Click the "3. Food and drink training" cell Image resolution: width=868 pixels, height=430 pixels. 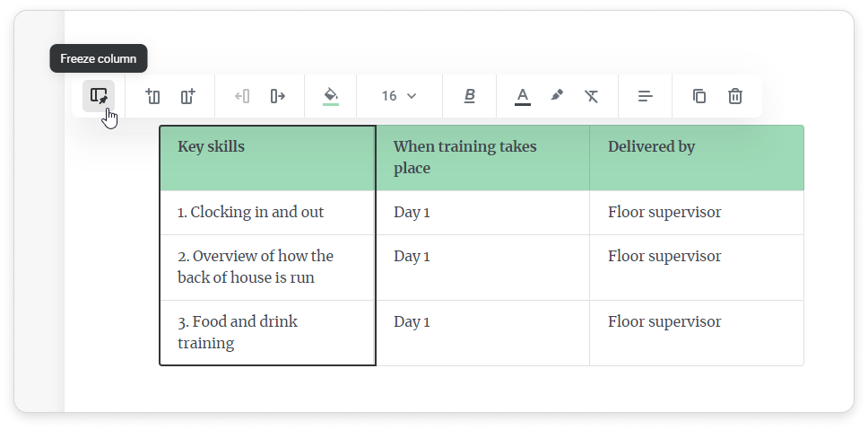coord(267,332)
